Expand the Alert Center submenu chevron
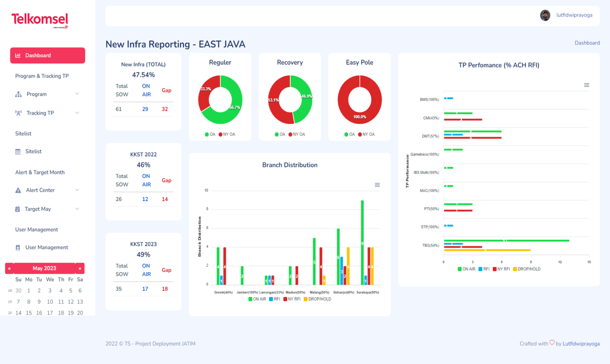Image resolution: width=610 pixels, height=364 pixels. point(77,190)
